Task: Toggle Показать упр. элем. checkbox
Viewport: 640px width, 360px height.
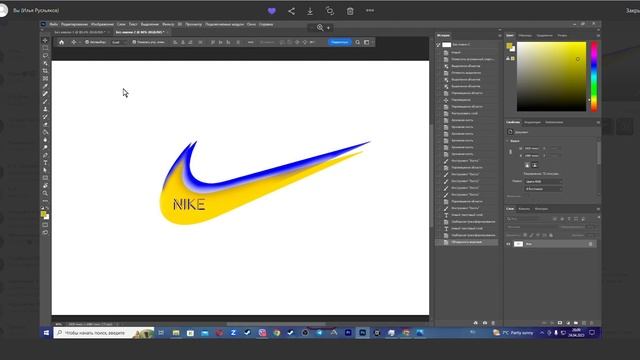Action: pyautogui.click(x=134, y=42)
